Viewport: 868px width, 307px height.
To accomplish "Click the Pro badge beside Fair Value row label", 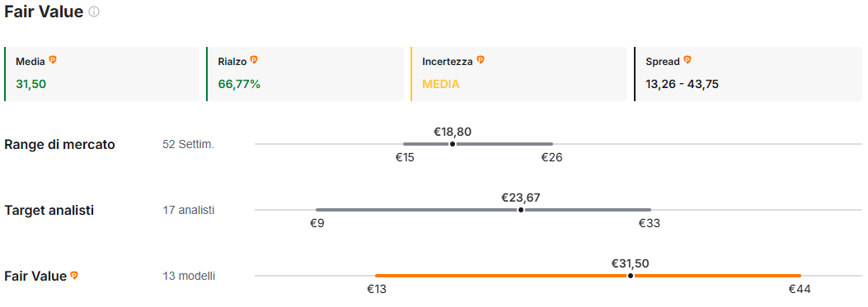I will click(74, 275).
